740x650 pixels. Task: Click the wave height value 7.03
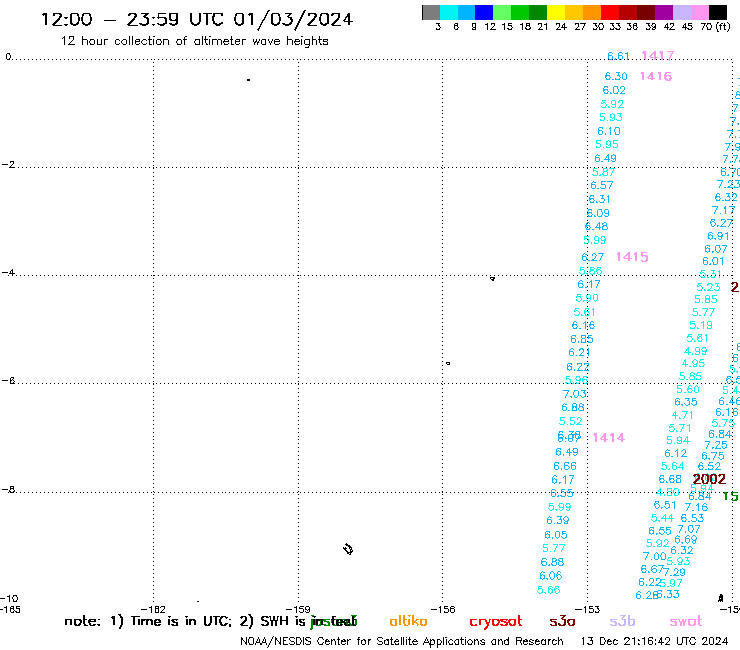(574, 394)
